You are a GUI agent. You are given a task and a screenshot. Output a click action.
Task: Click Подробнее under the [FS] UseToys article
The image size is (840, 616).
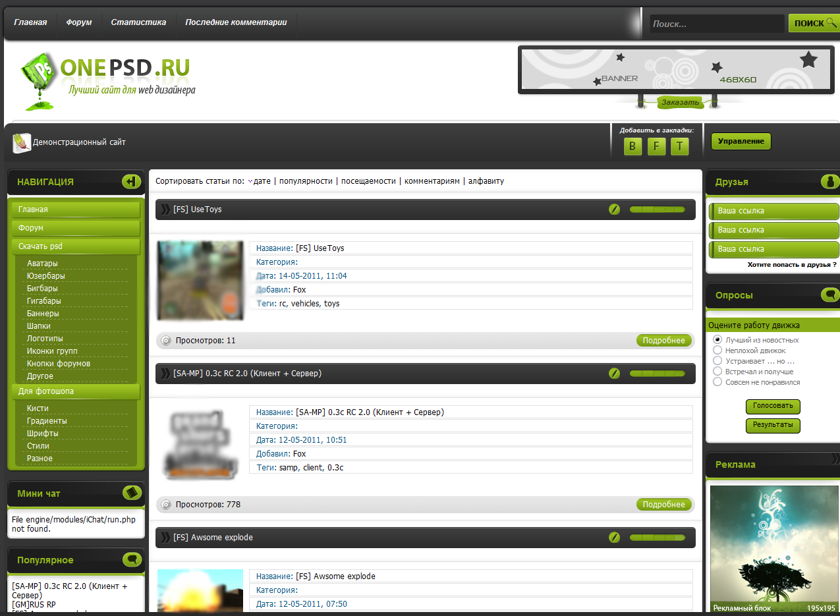tap(664, 341)
